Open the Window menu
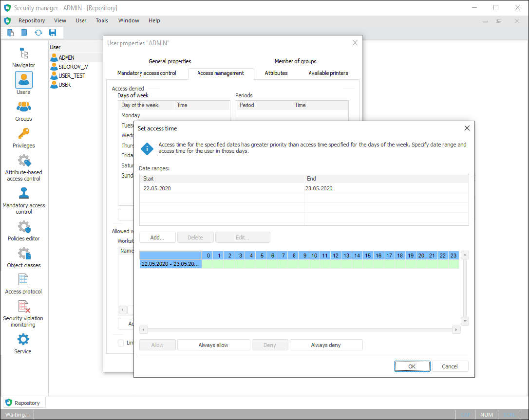 (129, 20)
